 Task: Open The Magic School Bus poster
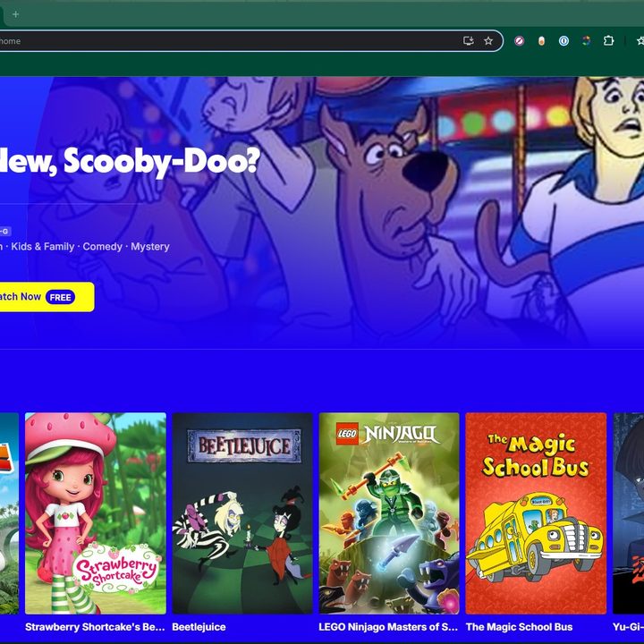click(x=536, y=513)
